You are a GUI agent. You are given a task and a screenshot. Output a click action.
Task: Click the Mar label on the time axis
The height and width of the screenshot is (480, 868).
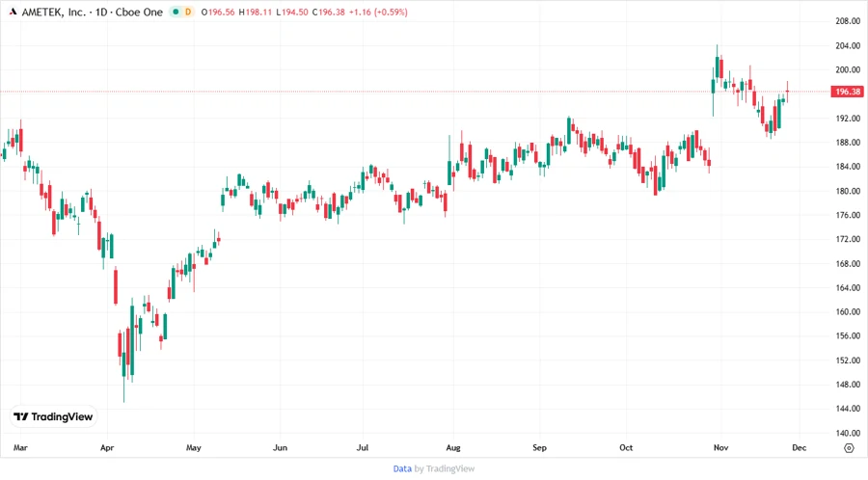click(20, 447)
